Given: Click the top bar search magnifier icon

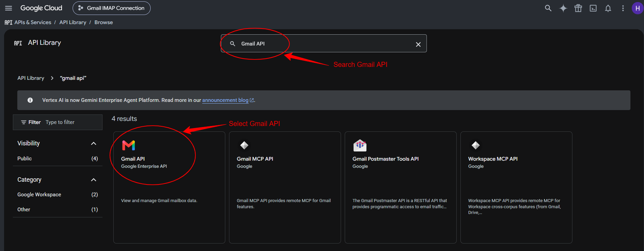Looking at the screenshot, I should [548, 8].
